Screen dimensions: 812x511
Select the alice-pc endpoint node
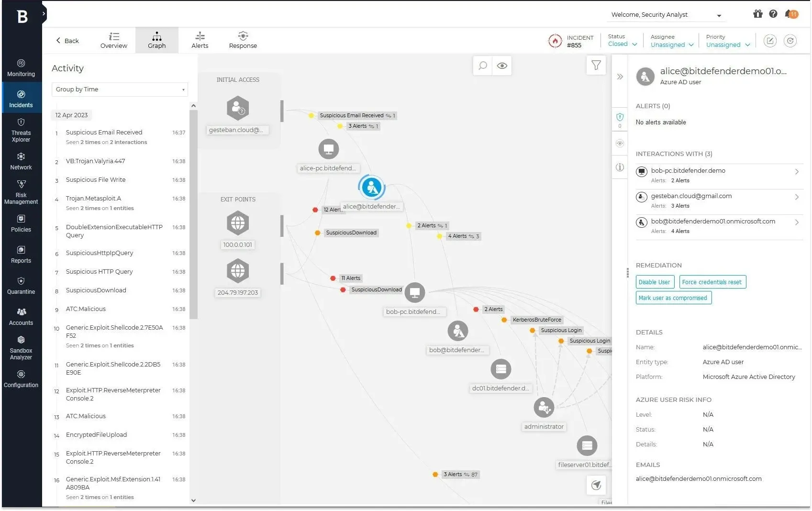point(329,149)
